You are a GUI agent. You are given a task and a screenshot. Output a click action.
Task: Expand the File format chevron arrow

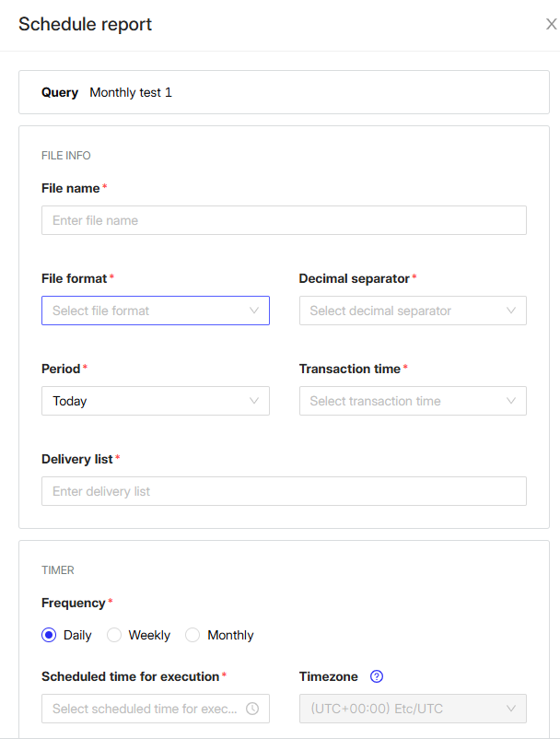click(255, 311)
